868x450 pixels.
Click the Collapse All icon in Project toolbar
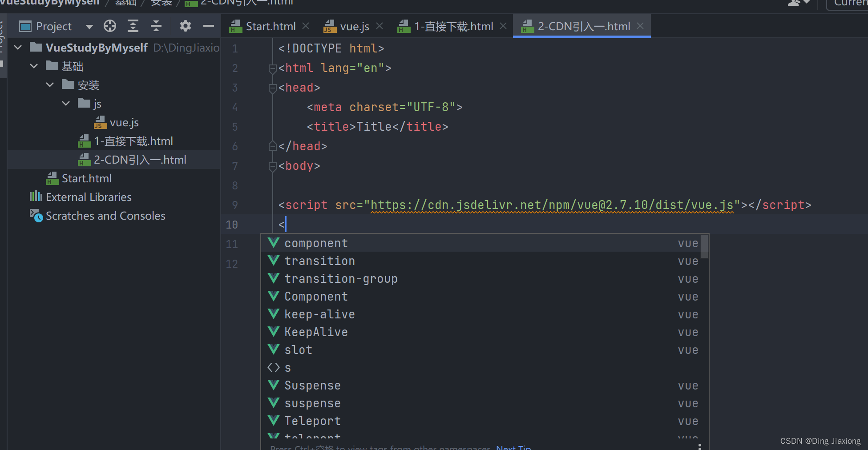[x=156, y=26]
